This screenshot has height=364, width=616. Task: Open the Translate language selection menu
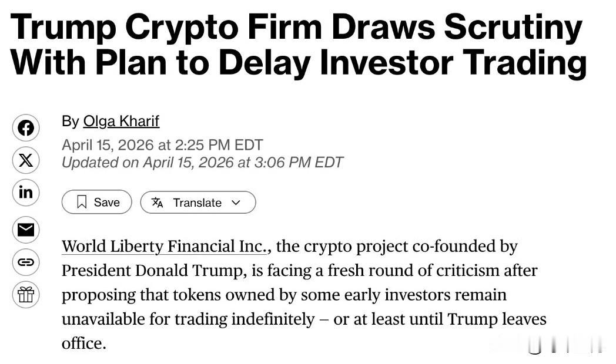point(198,202)
